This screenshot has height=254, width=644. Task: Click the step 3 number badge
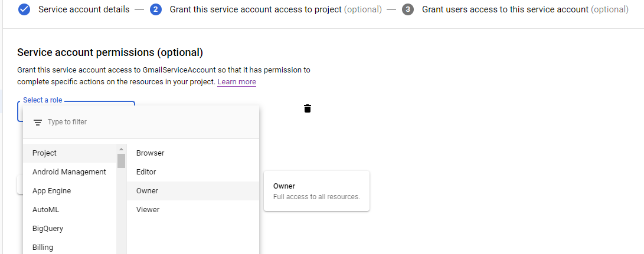coord(408,9)
